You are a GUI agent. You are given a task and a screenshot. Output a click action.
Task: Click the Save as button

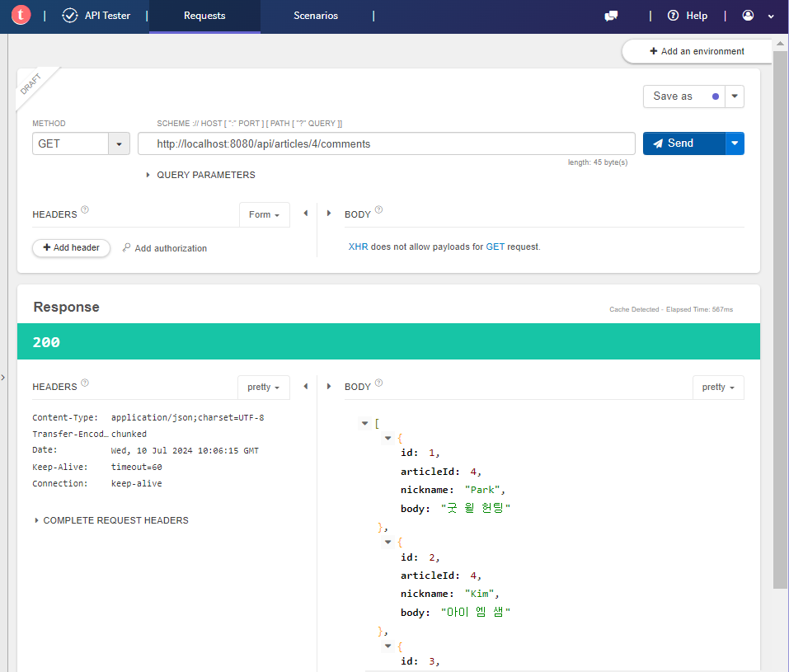click(x=683, y=96)
